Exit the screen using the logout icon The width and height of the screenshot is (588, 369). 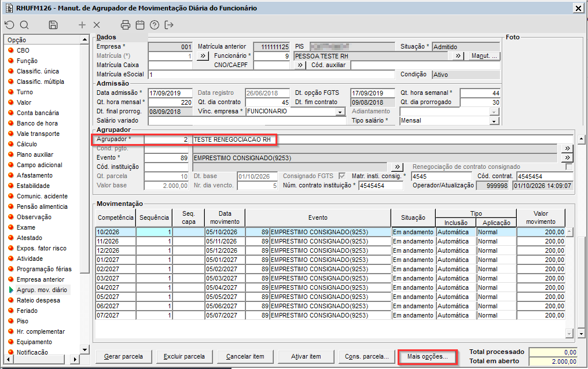(x=169, y=25)
